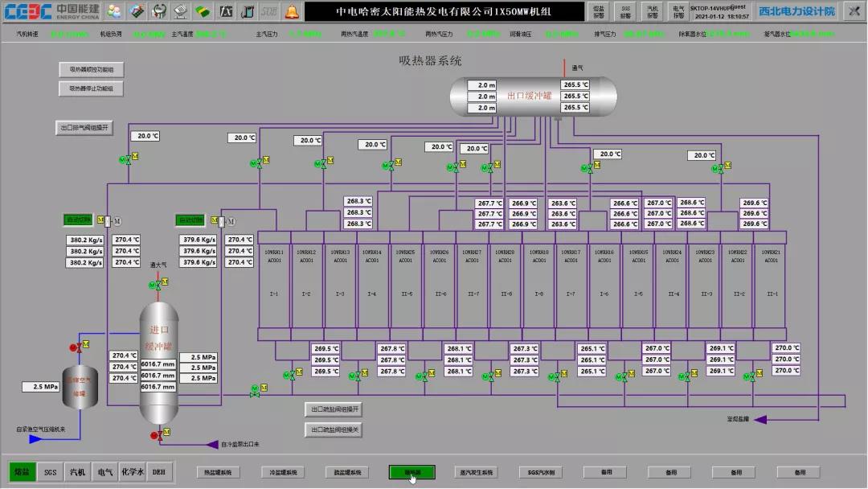Select the motor valve below the leftmost 20.0 ℃ reading
Viewport: 868px width, 489px height.
click(x=126, y=161)
